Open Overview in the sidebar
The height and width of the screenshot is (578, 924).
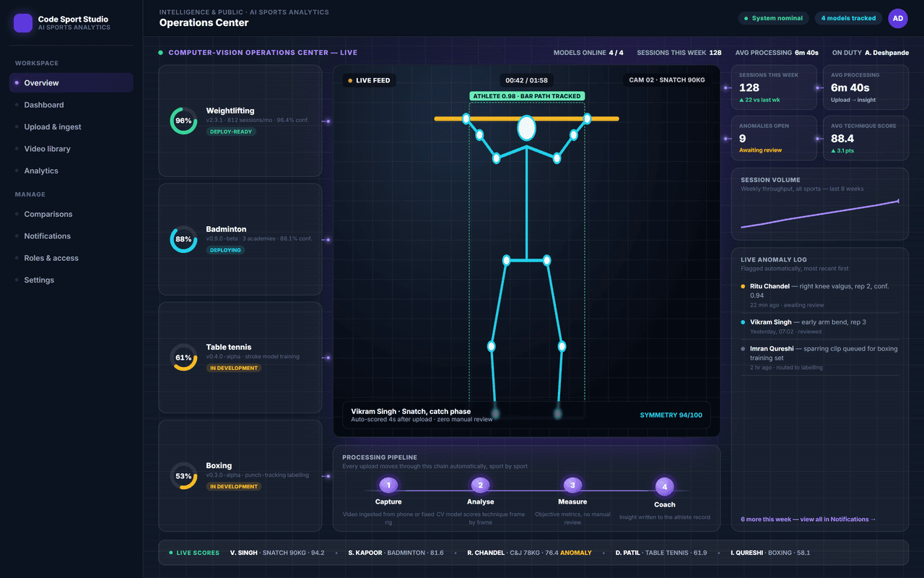click(71, 82)
